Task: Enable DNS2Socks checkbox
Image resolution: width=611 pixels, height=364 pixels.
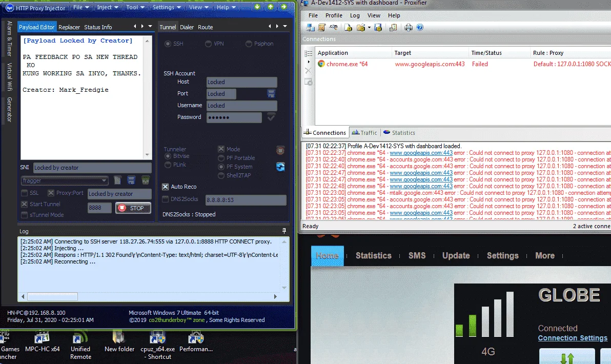Action: pos(165,199)
